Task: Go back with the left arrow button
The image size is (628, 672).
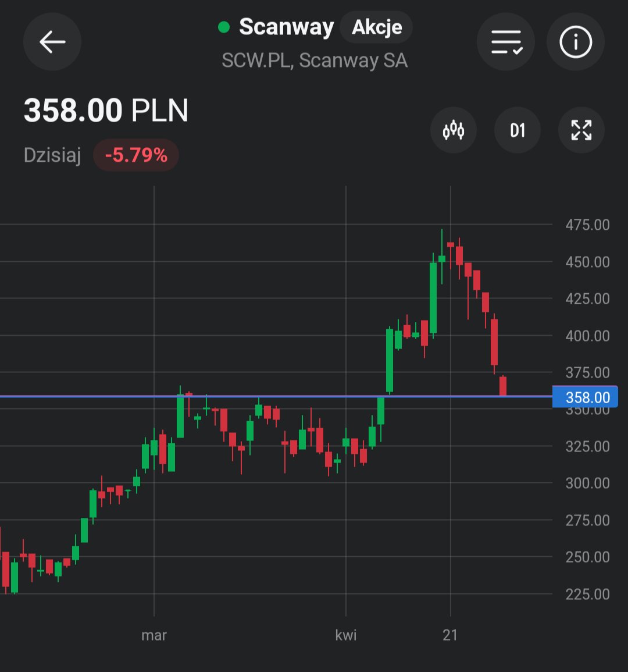Action: [x=52, y=41]
